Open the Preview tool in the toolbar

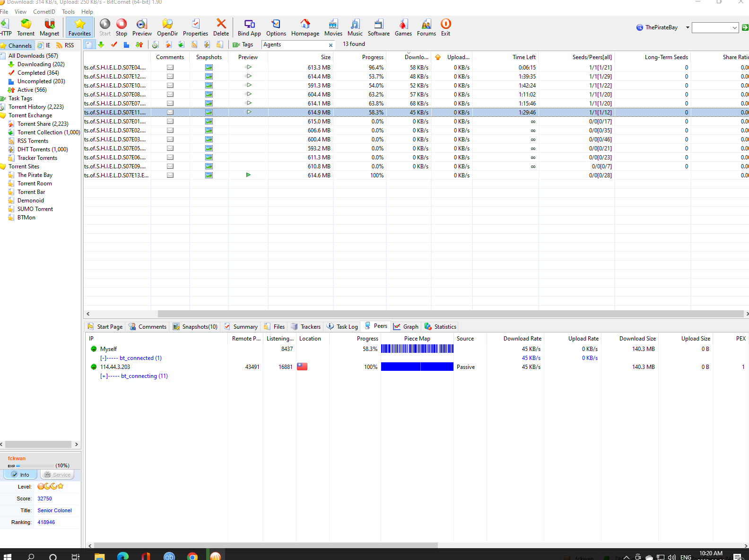[x=142, y=27]
